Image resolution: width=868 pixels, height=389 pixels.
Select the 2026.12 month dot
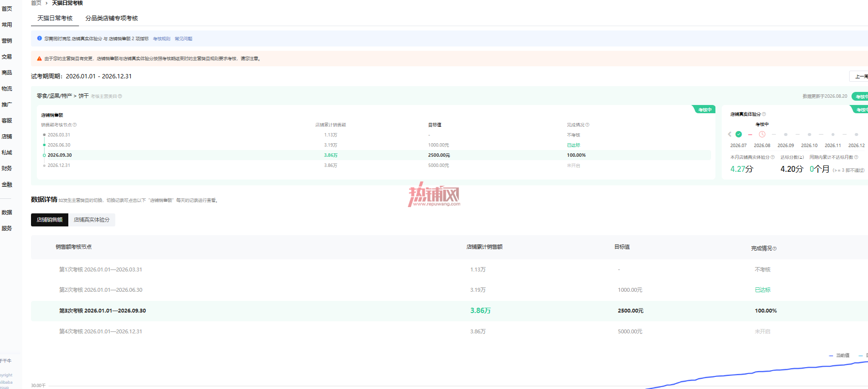(x=856, y=135)
